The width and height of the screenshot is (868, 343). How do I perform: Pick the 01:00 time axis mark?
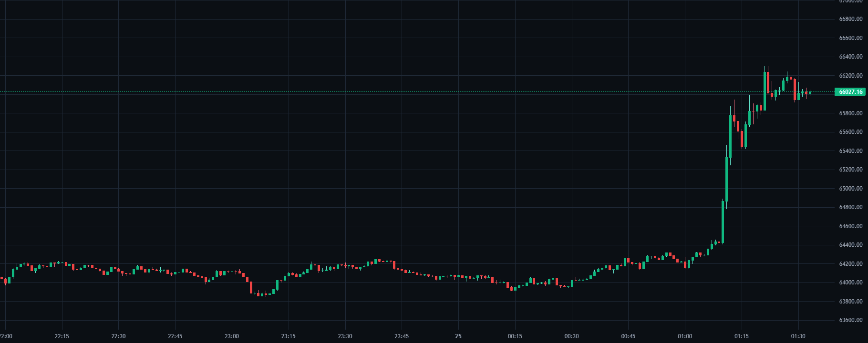pos(685,336)
